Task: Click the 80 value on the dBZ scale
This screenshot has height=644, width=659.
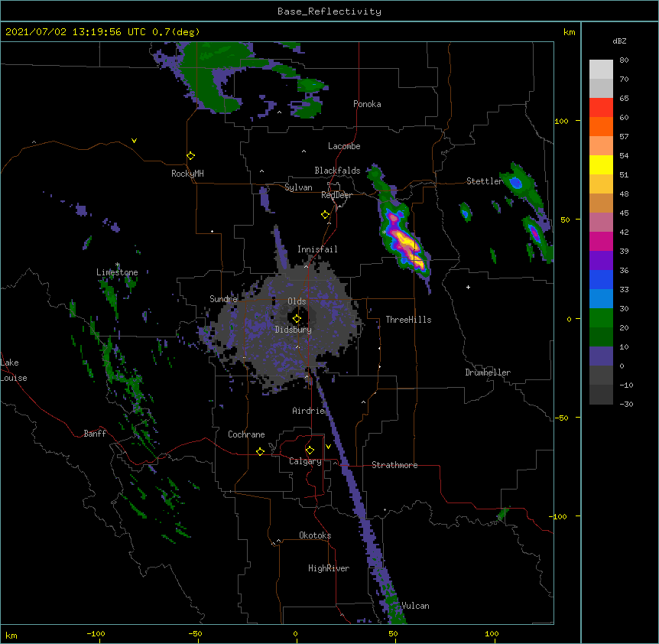Action: [x=624, y=60]
